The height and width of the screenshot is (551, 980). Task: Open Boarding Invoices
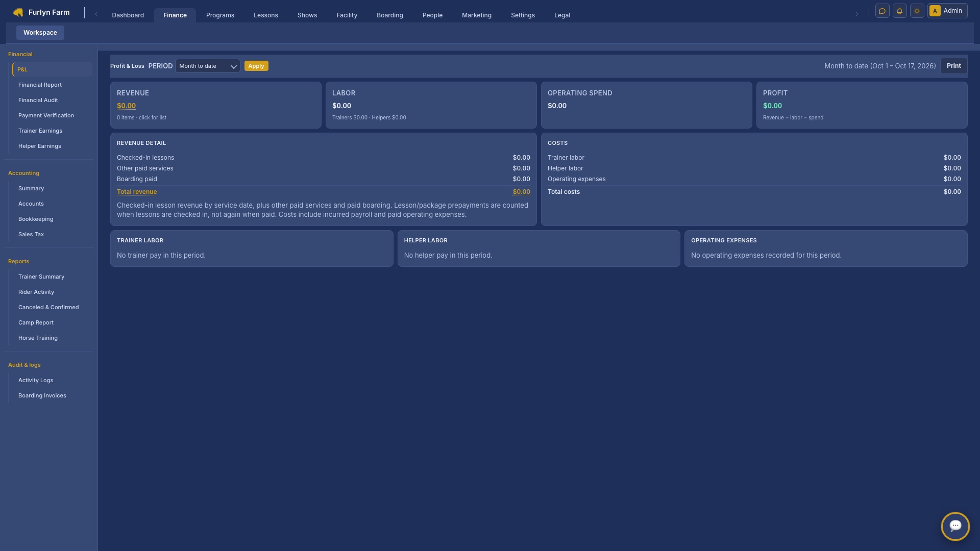coord(51,395)
